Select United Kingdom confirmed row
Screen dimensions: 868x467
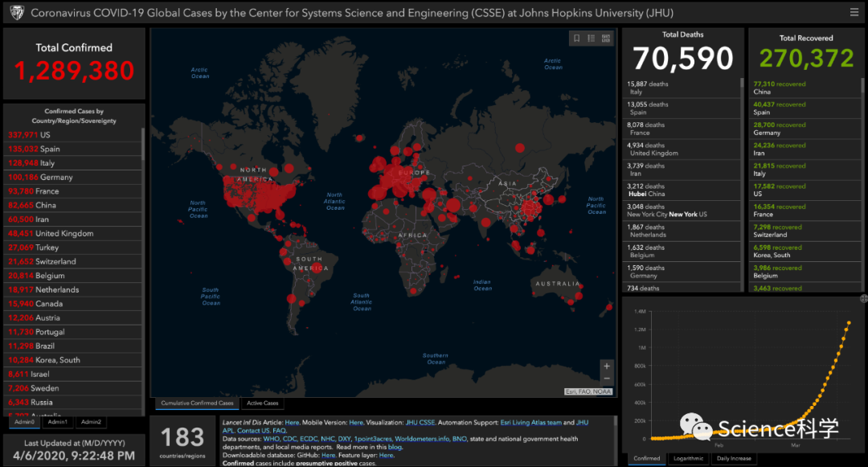point(73,233)
